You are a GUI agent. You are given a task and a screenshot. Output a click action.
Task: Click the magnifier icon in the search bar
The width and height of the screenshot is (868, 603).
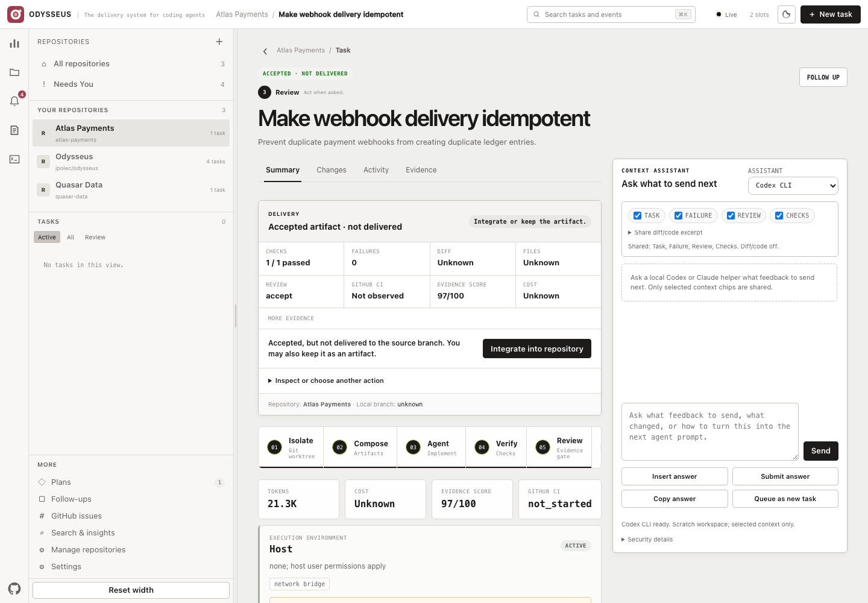pos(536,14)
